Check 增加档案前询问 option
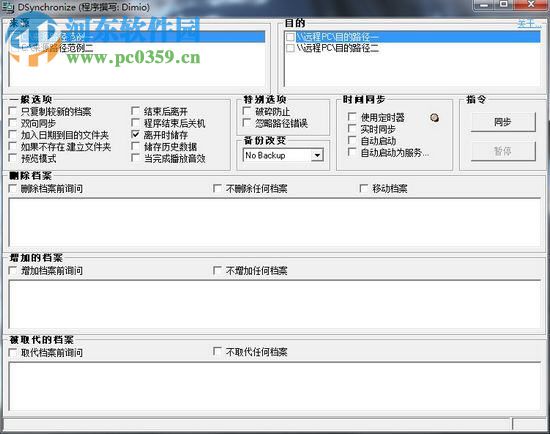This screenshot has width=550, height=434. coord(13,271)
